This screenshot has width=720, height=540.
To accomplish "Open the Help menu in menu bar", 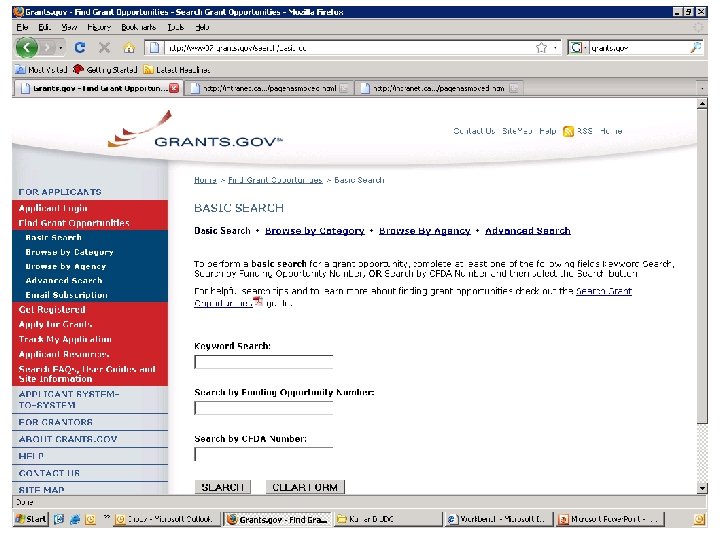I will (x=202, y=27).
